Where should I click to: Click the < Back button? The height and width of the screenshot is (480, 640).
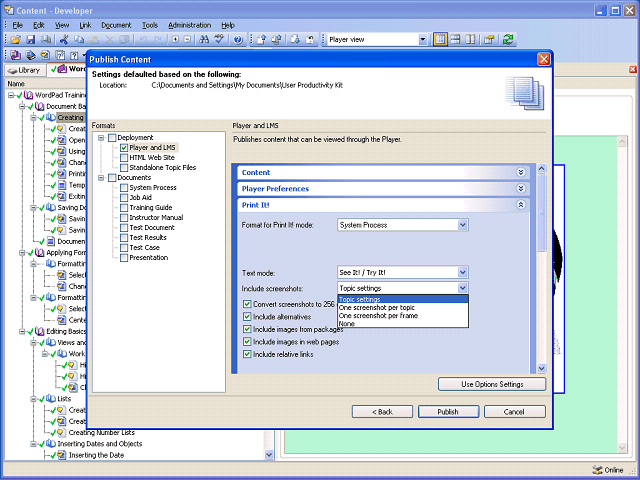tap(382, 412)
